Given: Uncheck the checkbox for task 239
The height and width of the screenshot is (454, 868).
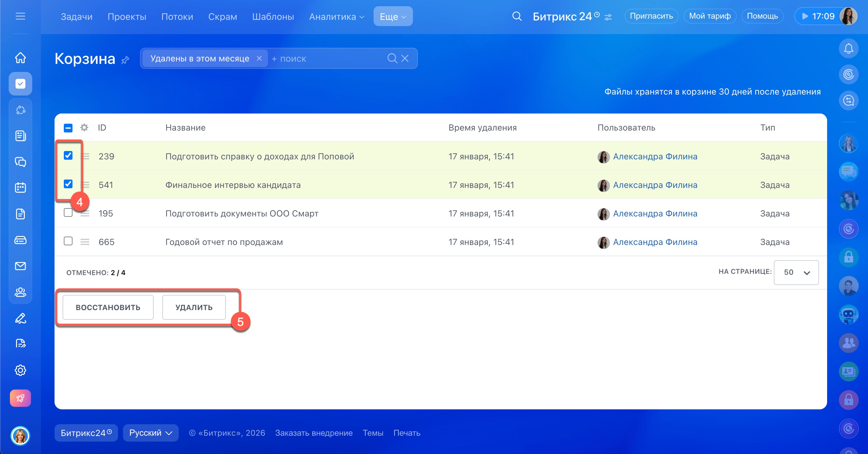Looking at the screenshot, I should 68,155.
